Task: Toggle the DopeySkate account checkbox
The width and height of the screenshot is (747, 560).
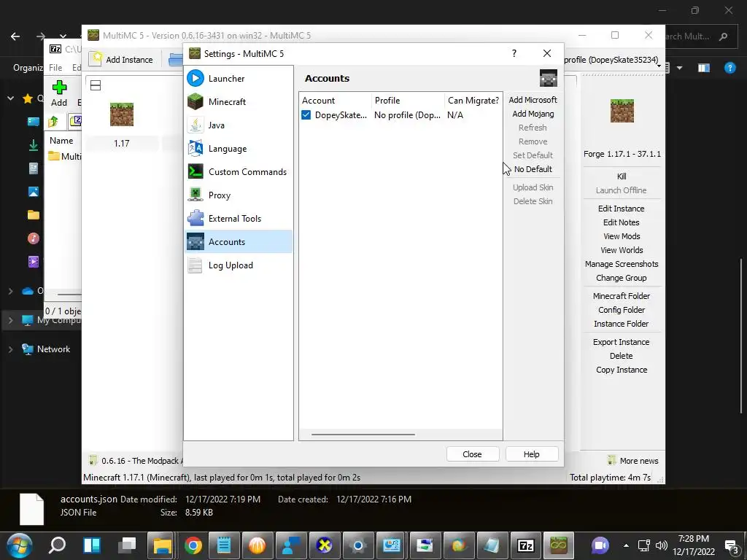Action: click(x=306, y=114)
